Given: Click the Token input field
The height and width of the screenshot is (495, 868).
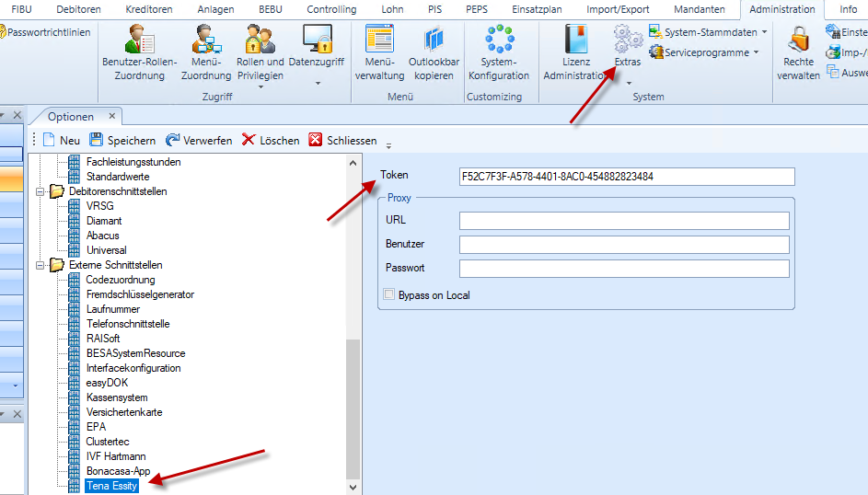Looking at the screenshot, I should pyautogui.click(x=627, y=177).
